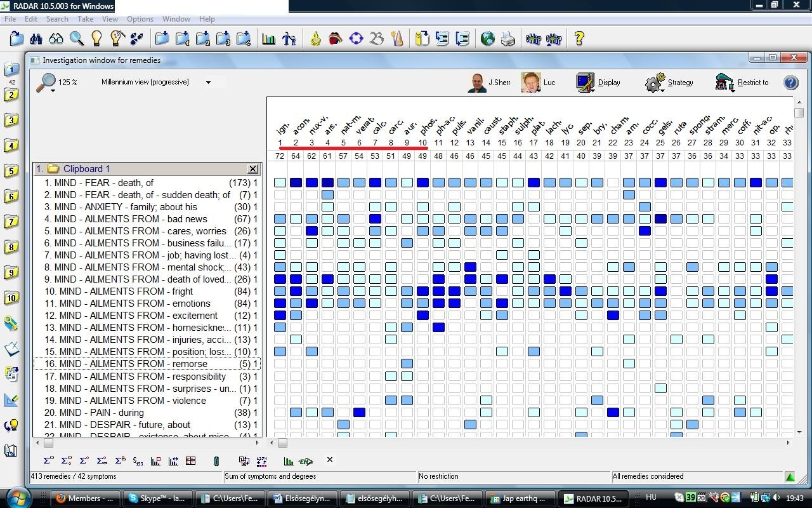Switch to the Members taskbar button
Screen dimensions: 812x508
pos(85,498)
